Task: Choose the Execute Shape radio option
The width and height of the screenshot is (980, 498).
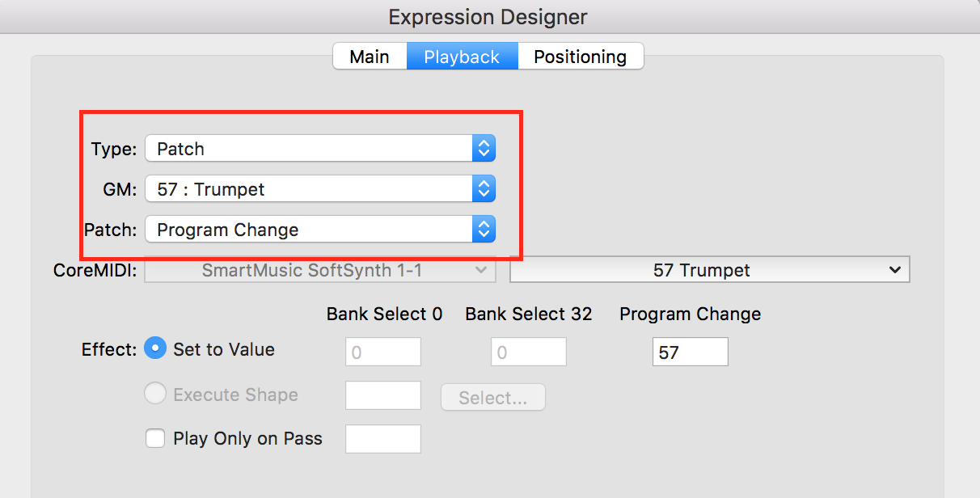Action: [x=154, y=394]
